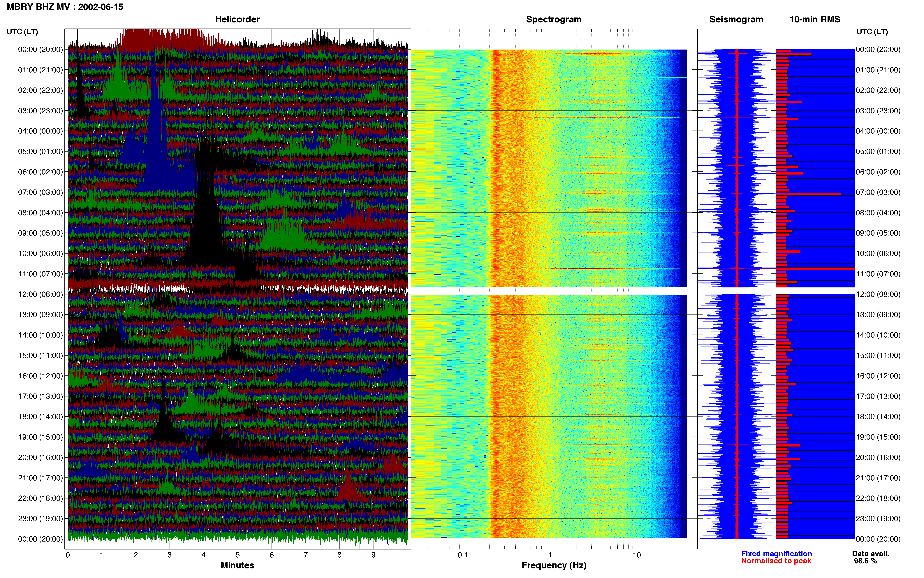Click the 'Frequency (Hz)' x-axis label
Viewport: 924px width, 578px height.
click(x=554, y=565)
